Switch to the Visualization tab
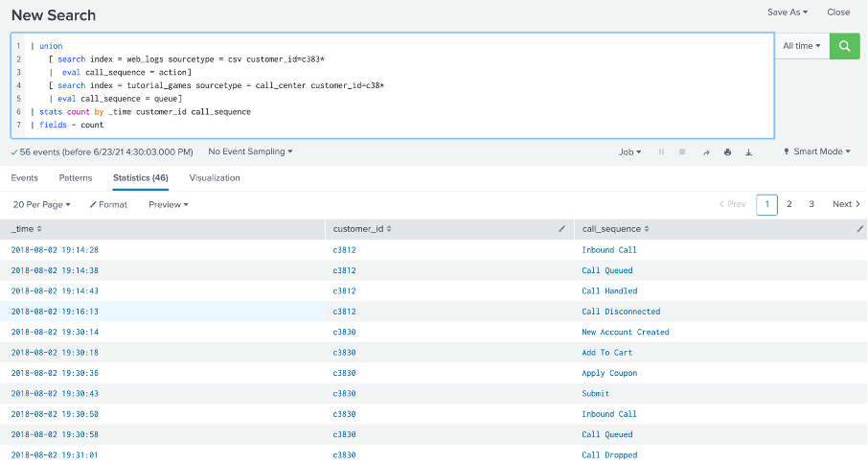Image resolution: width=868 pixels, height=464 pixels. (x=215, y=177)
